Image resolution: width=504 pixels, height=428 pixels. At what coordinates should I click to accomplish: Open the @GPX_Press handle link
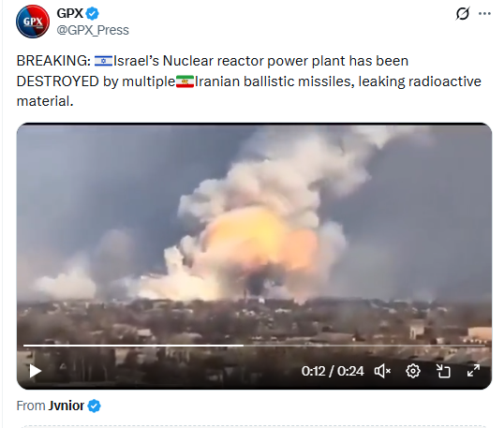[x=93, y=30]
